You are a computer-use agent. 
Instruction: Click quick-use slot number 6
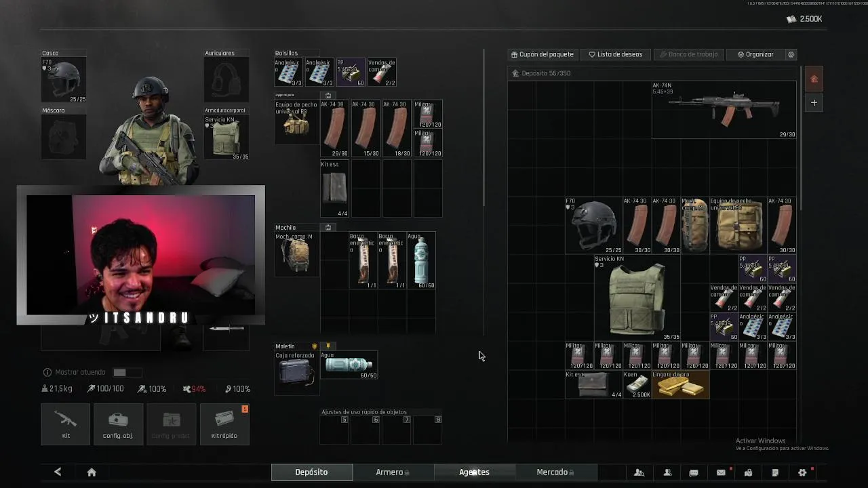click(366, 430)
